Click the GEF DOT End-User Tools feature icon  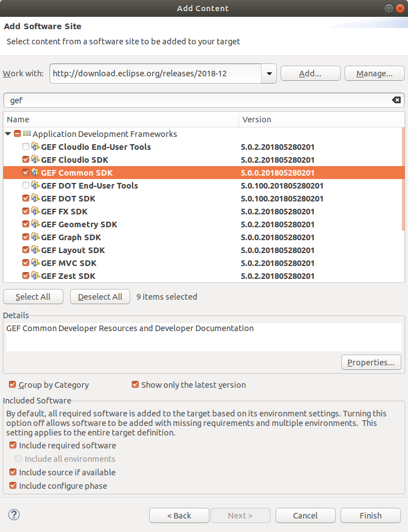pyautogui.click(x=35, y=185)
